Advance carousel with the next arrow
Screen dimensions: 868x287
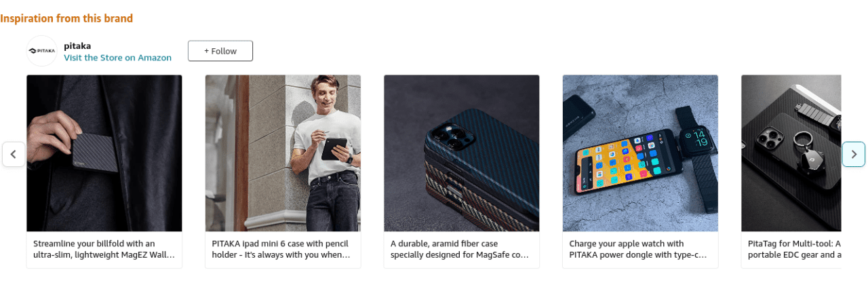854,154
